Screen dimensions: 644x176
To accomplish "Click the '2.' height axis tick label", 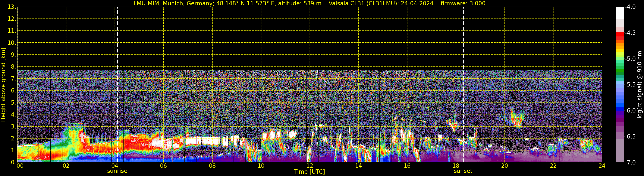I will pos(13,138).
